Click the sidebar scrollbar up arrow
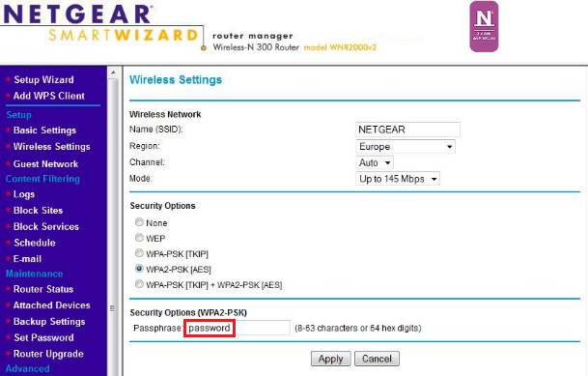This screenshot has width=588, height=376. point(113,72)
